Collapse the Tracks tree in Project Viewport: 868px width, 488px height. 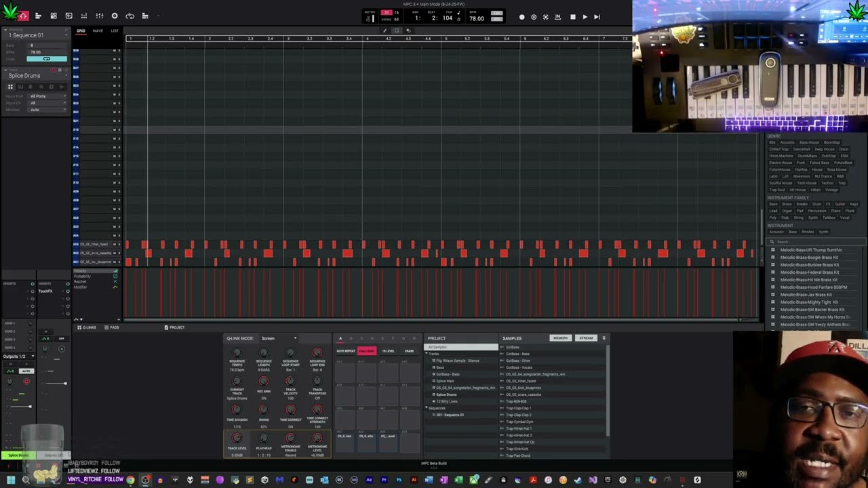tap(427, 354)
